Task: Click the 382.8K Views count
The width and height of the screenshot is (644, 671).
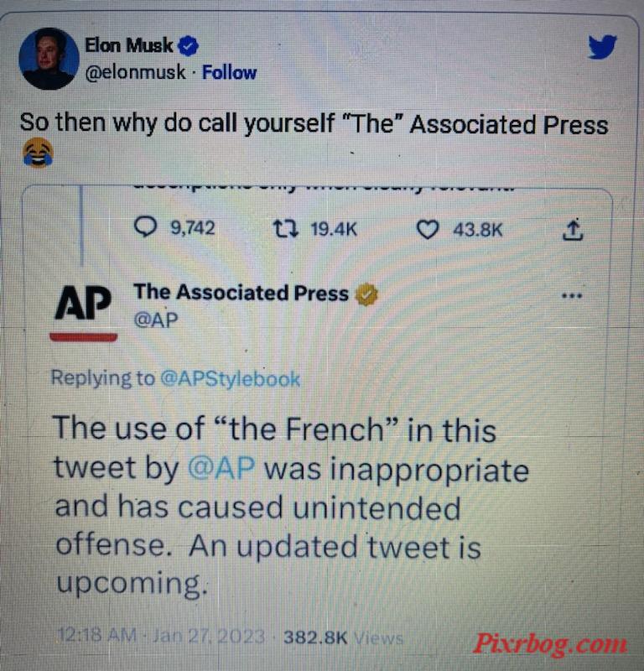Action: 343,637
